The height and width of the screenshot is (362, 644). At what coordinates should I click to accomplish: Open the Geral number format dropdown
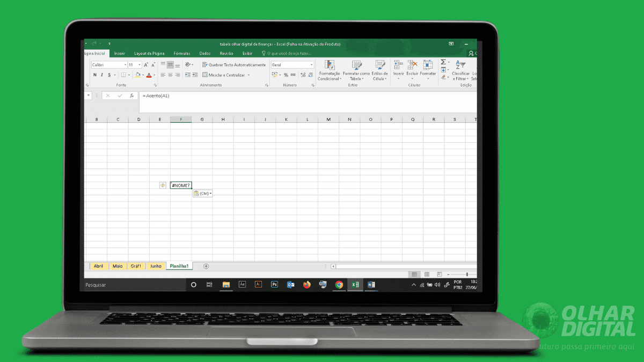click(310, 64)
